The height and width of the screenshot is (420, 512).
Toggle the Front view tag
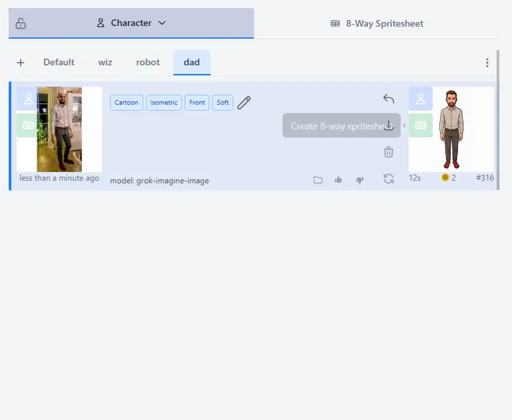(197, 103)
